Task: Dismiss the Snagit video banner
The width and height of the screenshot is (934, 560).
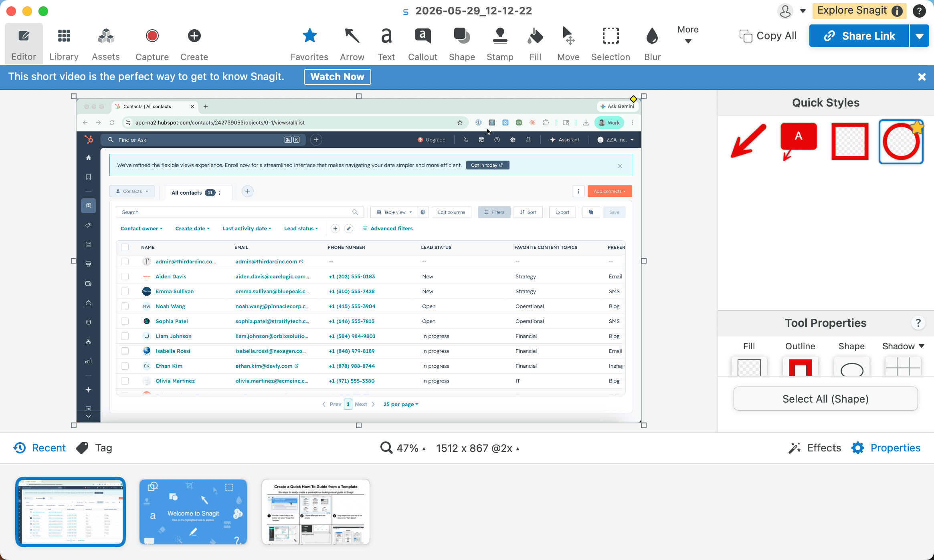Action: tap(922, 77)
